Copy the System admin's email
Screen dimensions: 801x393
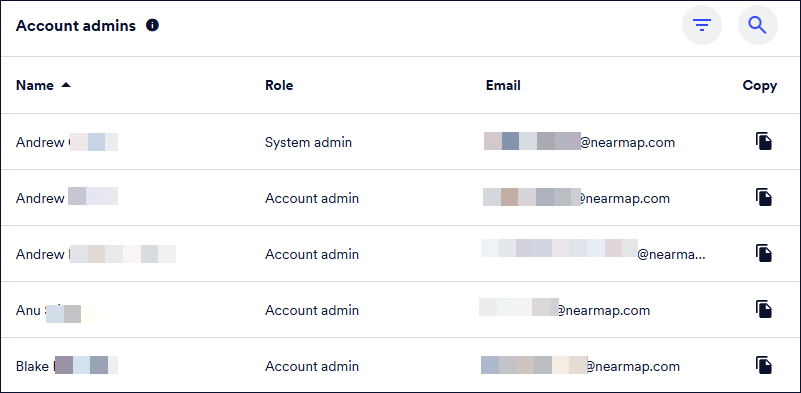coord(764,141)
